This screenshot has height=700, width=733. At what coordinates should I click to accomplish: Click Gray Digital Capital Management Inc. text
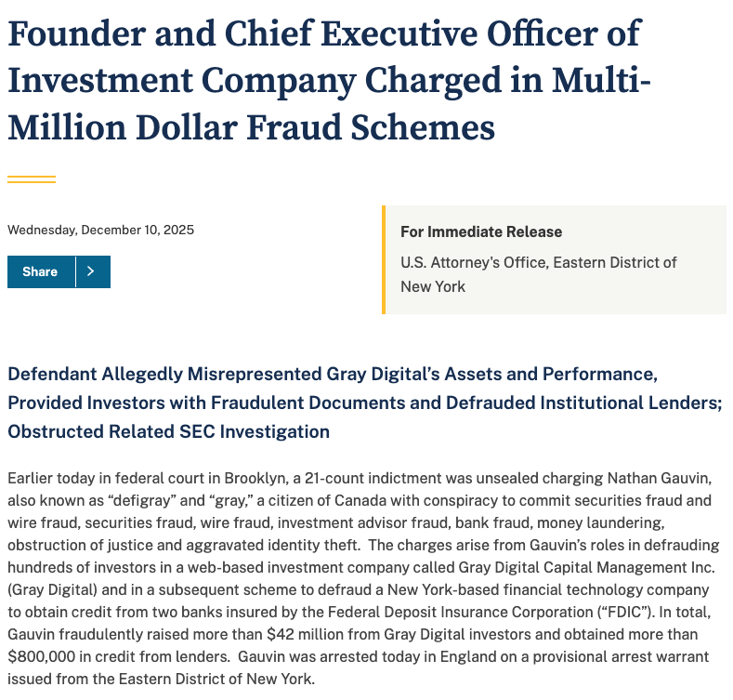tap(586, 568)
